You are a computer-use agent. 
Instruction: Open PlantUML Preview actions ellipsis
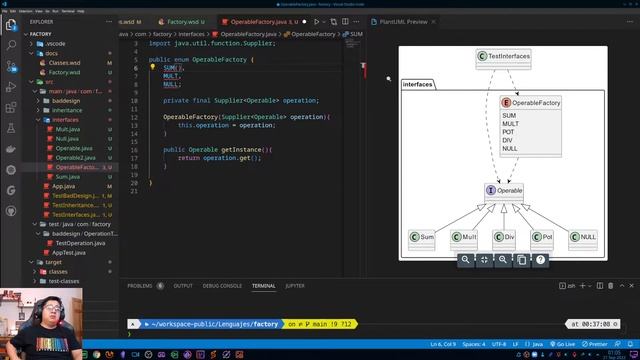[x=630, y=22]
